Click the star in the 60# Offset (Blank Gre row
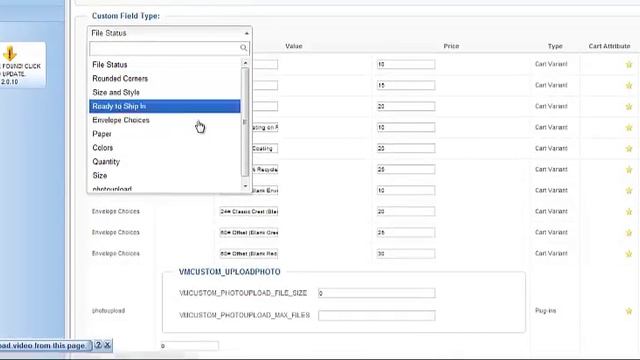Screen dimensions: 640x360 pos(629,233)
